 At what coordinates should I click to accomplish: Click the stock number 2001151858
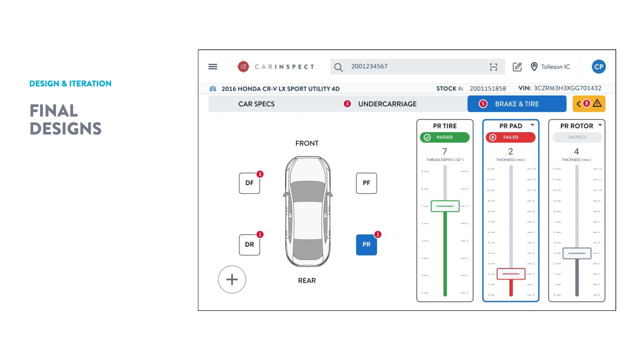[488, 89]
